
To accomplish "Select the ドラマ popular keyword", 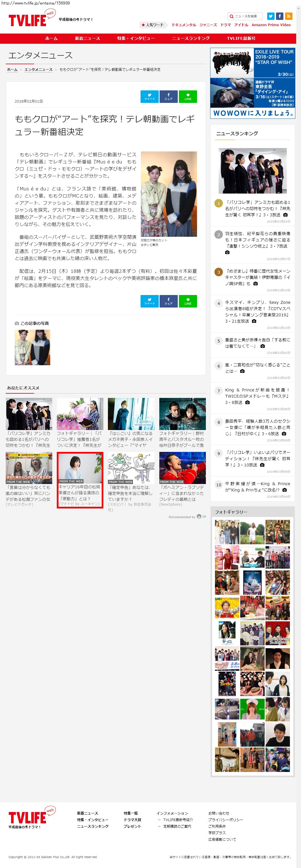I will click(x=225, y=25).
